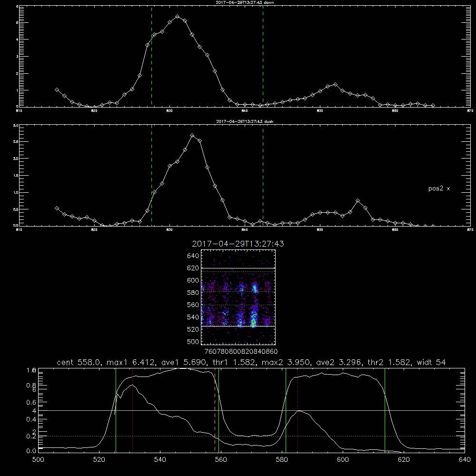The image size is (476, 476).
Task: Click the green solid vertical line near 614 in bottom plot
Action: (385, 410)
